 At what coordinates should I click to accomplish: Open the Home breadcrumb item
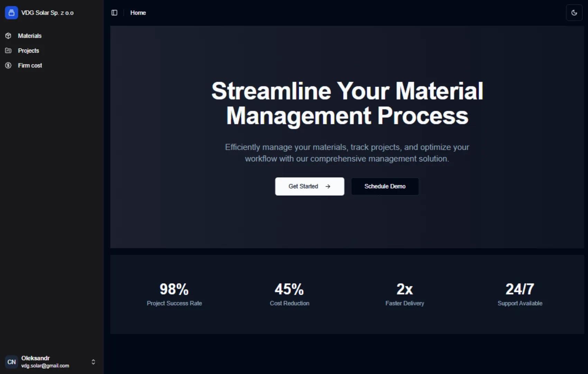[138, 12]
